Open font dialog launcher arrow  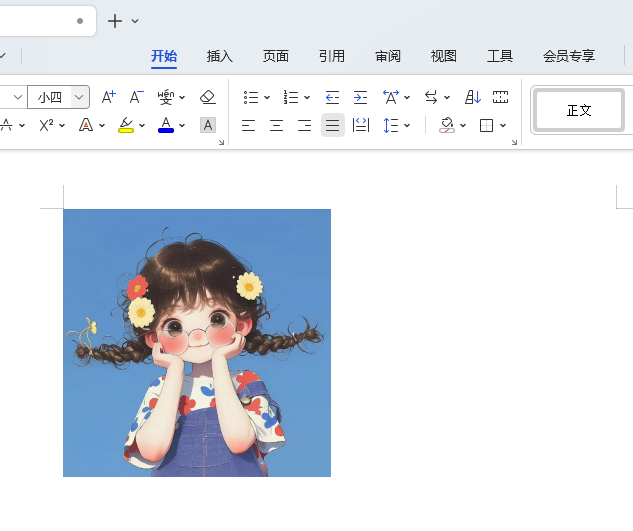point(221,142)
